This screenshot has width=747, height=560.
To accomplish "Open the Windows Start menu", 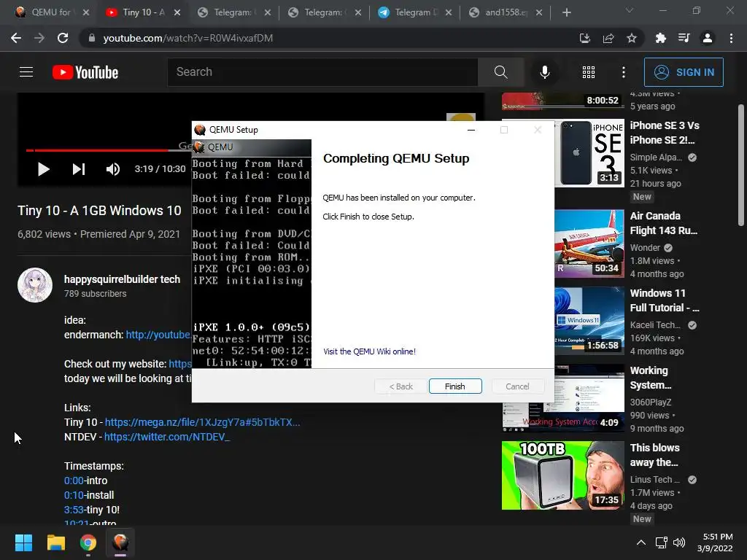I will click(x=23, y=542).
